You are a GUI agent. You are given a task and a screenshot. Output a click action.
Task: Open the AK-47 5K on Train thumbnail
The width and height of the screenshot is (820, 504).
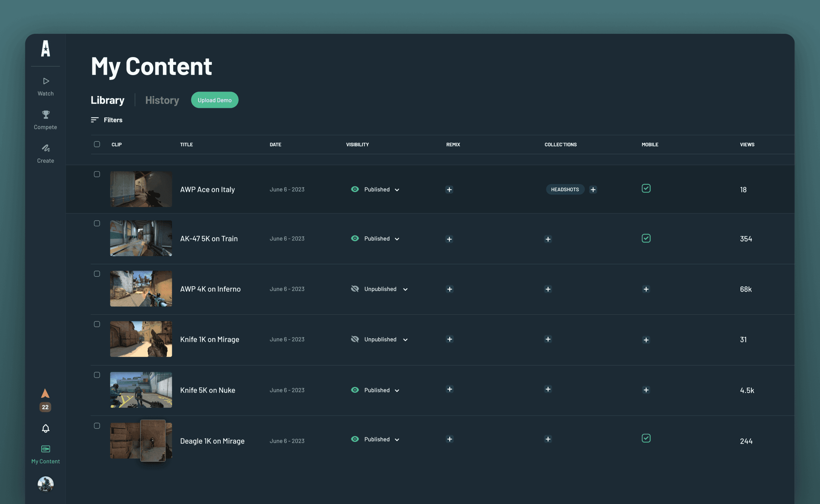coord(141,238)
